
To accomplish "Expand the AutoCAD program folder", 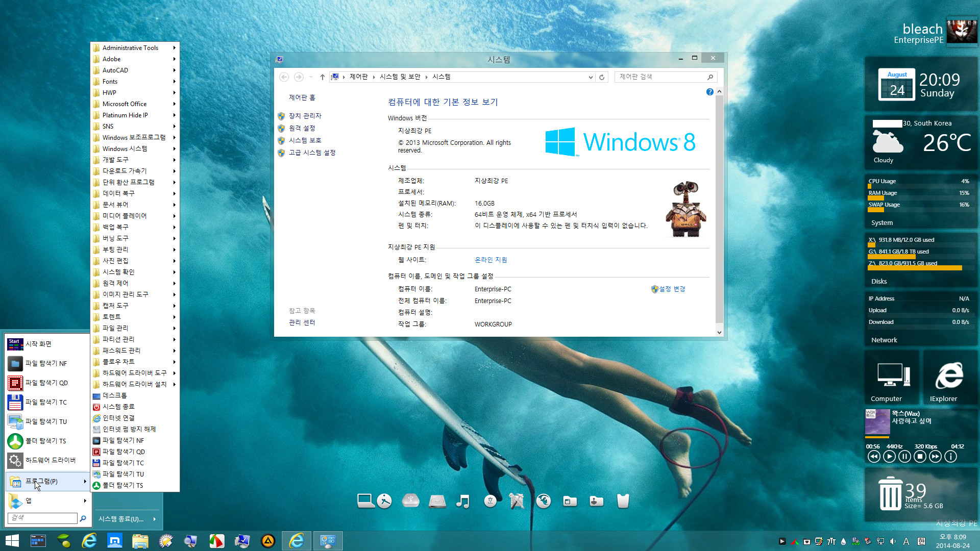I will click(x=135, y=70).
